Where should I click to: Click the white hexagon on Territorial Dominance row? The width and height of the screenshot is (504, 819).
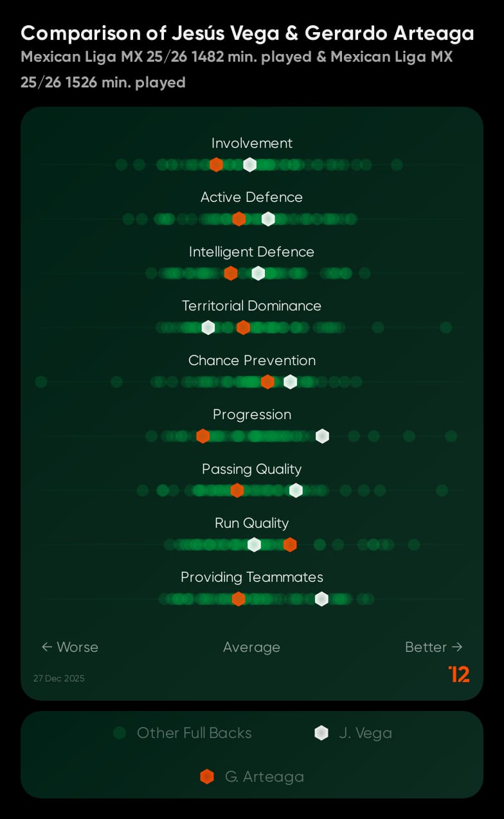[x=208, y=327]
